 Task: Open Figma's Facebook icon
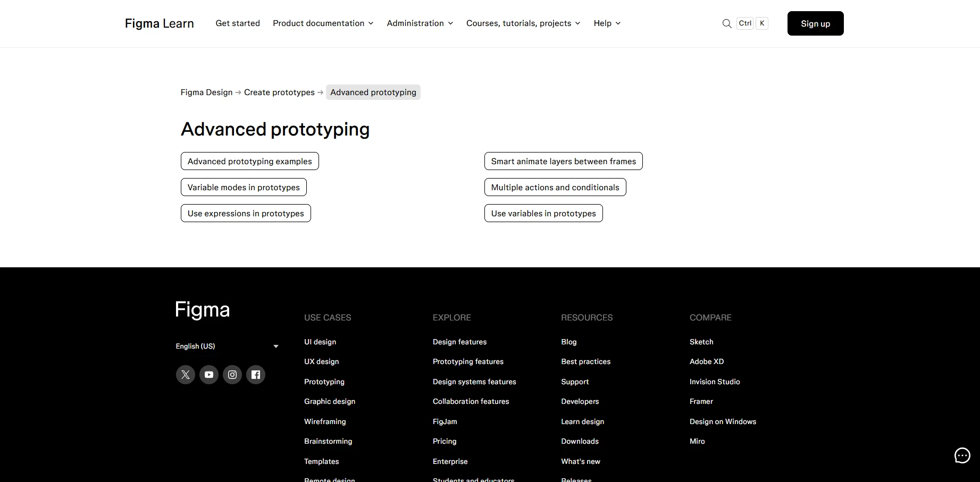[x=256, y=375]
